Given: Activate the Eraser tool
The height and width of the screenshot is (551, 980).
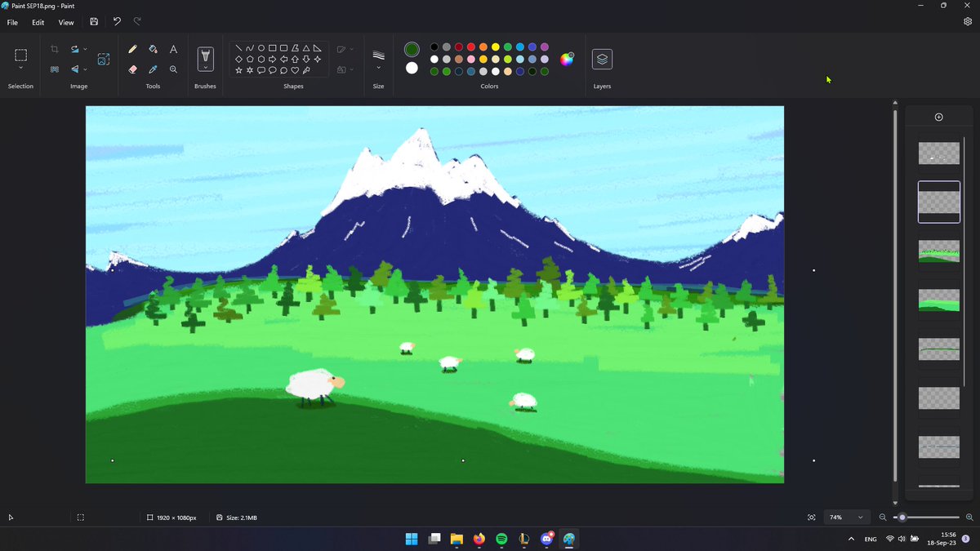Looking at the screenshot, I should (x=134, y=71).
